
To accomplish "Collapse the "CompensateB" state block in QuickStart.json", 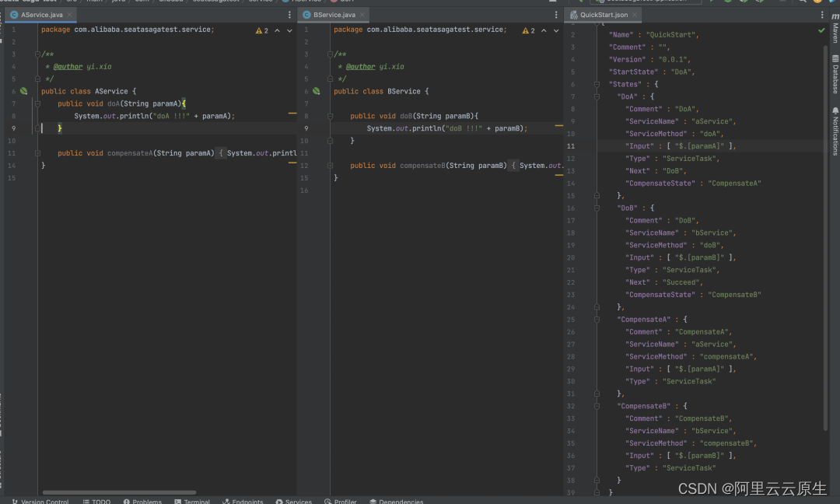I will pyautogui.click(x=597, y=406).
